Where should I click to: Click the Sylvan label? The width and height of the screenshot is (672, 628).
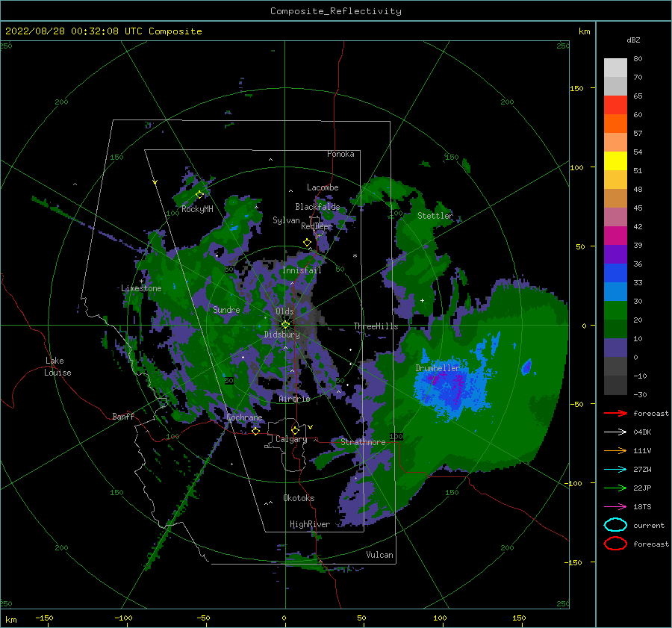pyautogui.click(x=286, y=220)
